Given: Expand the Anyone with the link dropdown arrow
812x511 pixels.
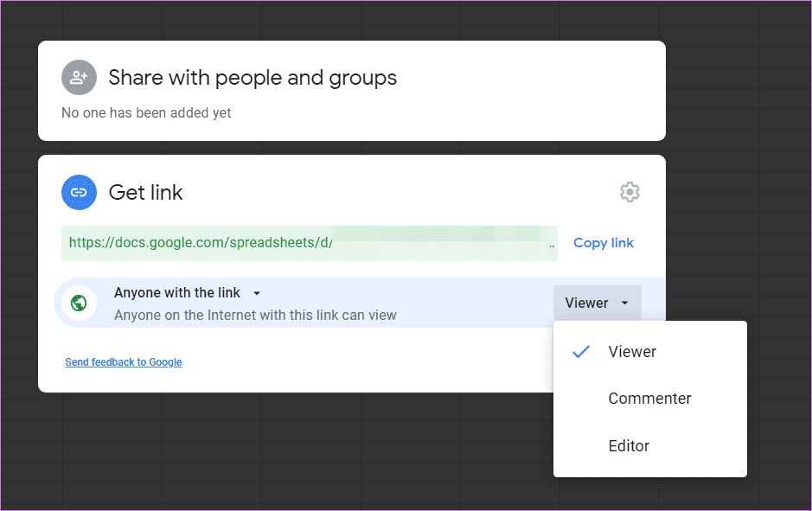Looking at the screenshot, I should tap(256, 293).
